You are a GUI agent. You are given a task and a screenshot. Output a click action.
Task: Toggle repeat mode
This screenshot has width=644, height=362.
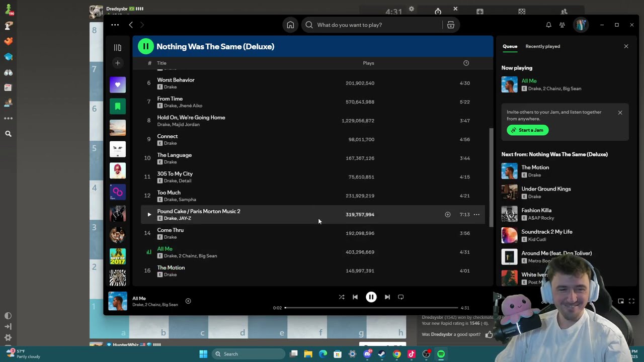[401, 297]
